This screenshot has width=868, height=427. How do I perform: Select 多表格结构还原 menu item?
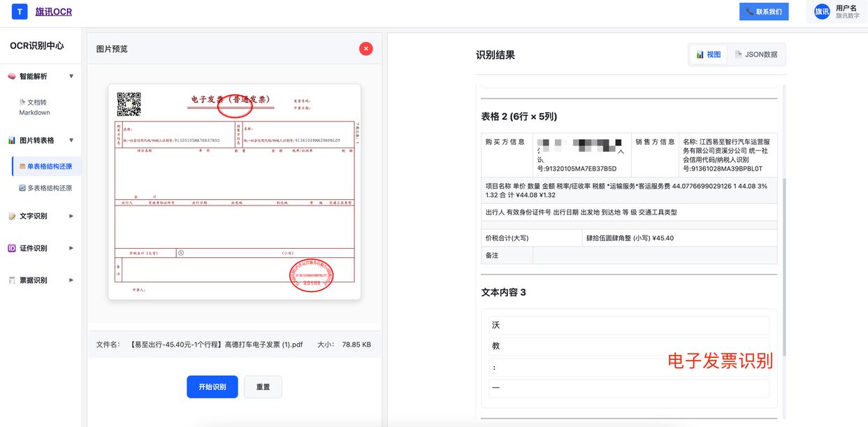(x=45, y=188)
